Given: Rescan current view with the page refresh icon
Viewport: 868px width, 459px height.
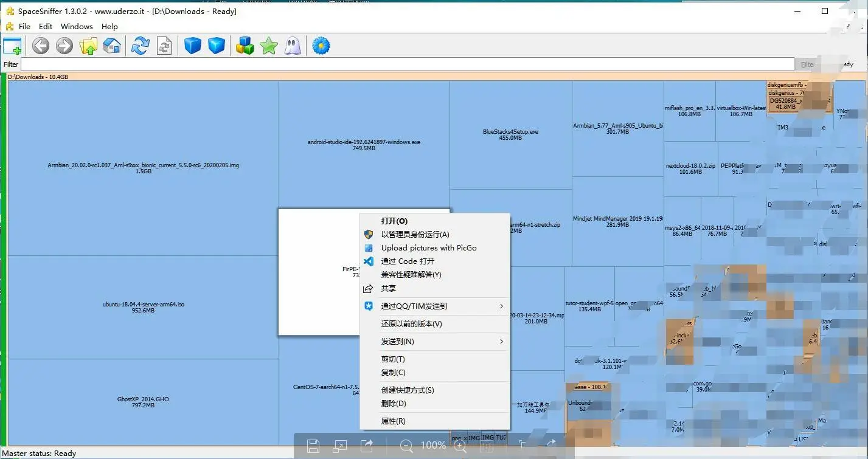Looking at the screenshot, I should tap(164, 46).
